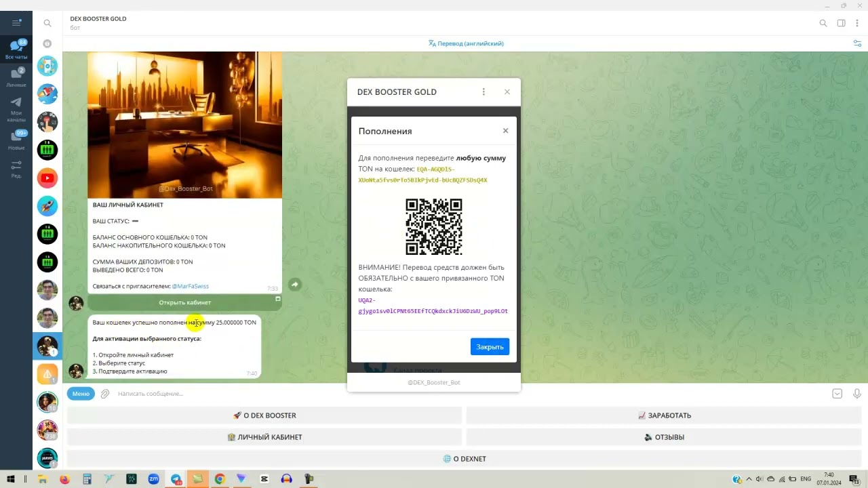
Task: Click the Закрыть button
Action: (x=490, y=347)
